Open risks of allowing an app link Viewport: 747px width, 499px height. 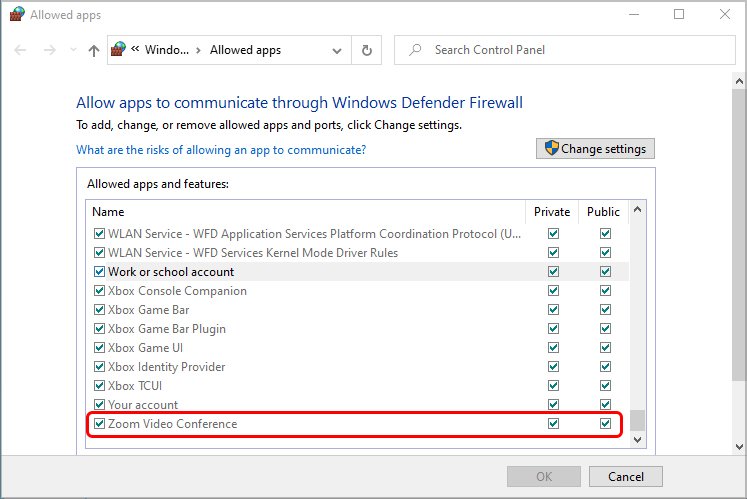tap(221, 150)
